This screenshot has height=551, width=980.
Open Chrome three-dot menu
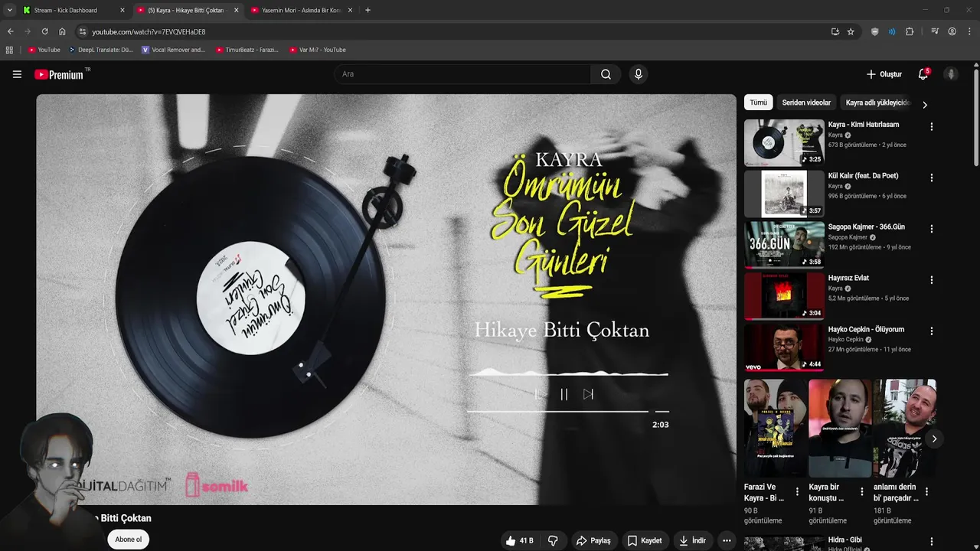coord(969,31)
